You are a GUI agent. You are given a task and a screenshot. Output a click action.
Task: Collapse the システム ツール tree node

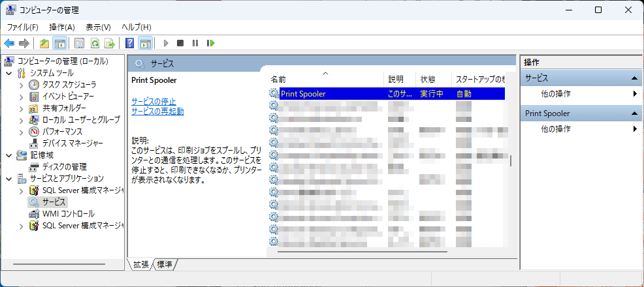click(9, 73)
